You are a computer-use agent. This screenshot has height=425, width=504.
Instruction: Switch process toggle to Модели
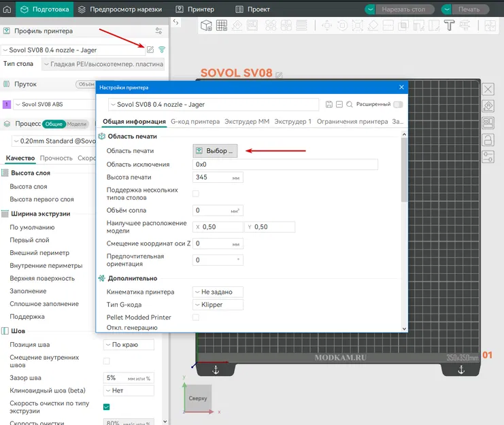(77, 124)
